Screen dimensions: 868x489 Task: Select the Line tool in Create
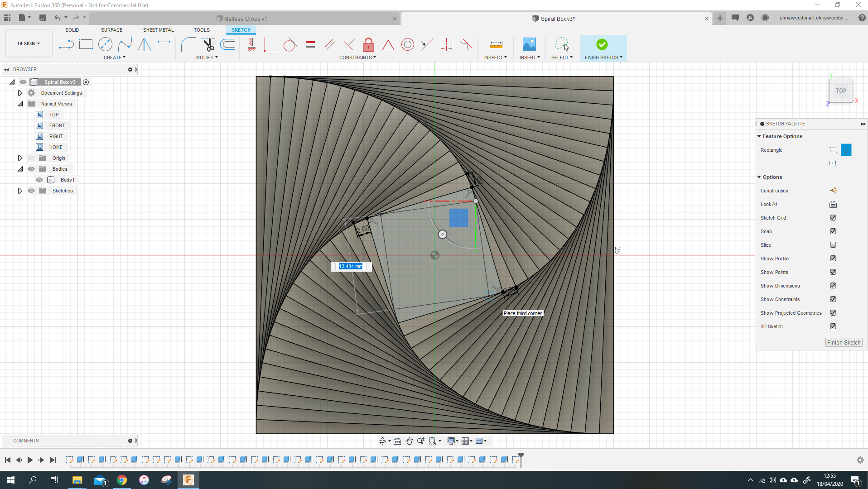click(66, 44)
